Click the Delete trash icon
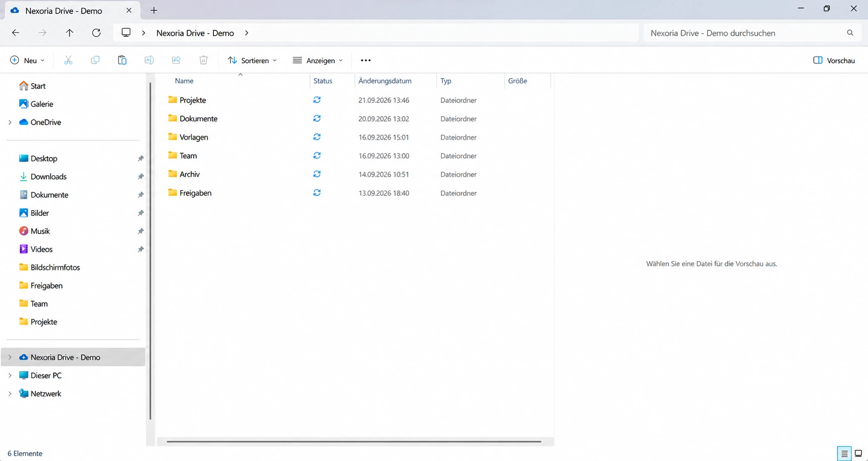 pos(203,60)
